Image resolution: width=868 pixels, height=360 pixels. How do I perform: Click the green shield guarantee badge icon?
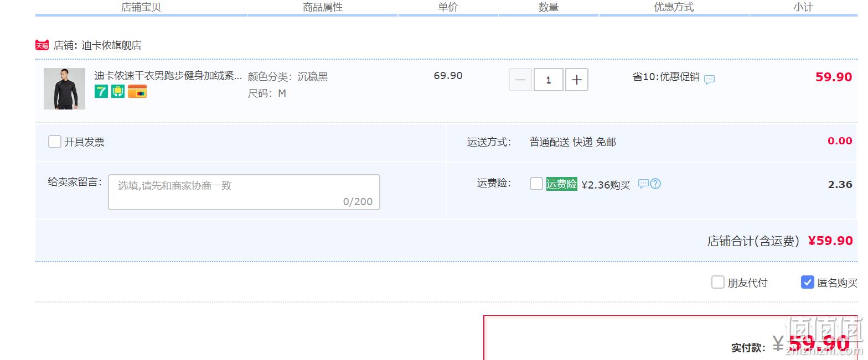pyautogui.click(x=118, y=91)
